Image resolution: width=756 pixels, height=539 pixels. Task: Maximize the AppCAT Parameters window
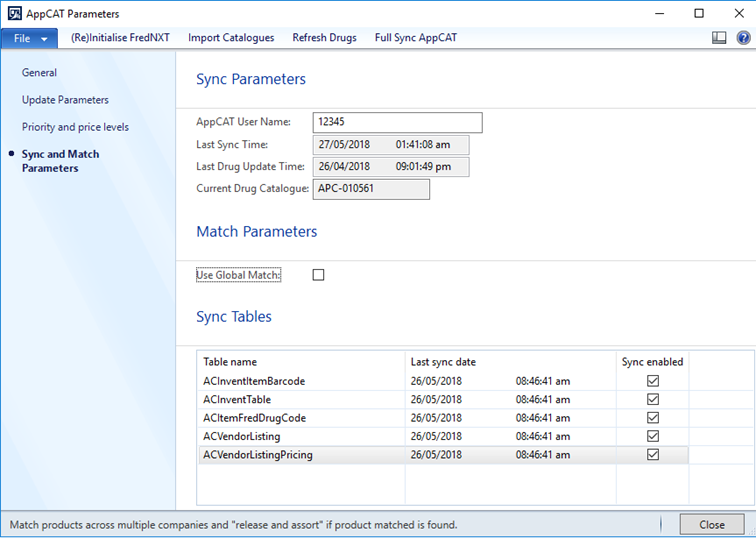(699, 13)
